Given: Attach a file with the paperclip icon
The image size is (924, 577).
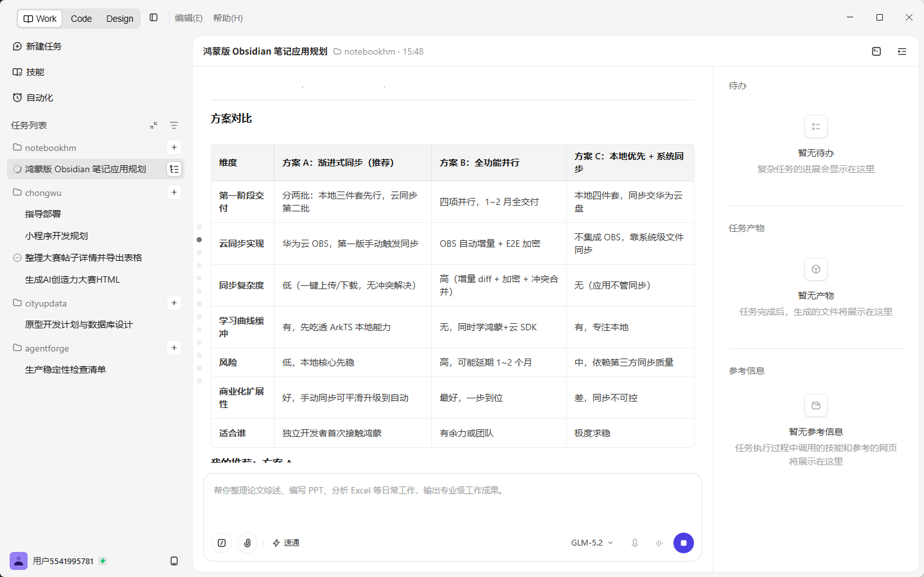Looking at the screenshot, I should (247, 543).
